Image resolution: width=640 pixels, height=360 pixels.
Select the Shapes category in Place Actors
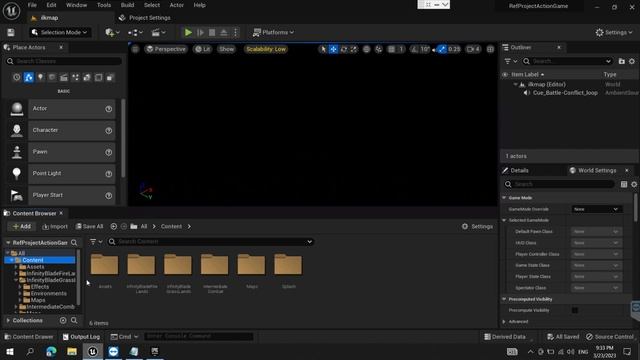point(52,77)
